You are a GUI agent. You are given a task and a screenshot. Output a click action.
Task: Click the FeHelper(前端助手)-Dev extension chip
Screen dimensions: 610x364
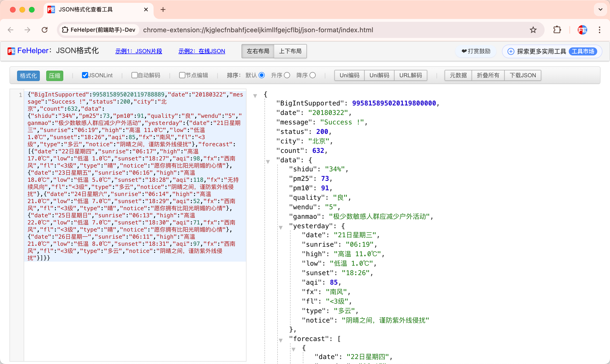coord(99,30)
